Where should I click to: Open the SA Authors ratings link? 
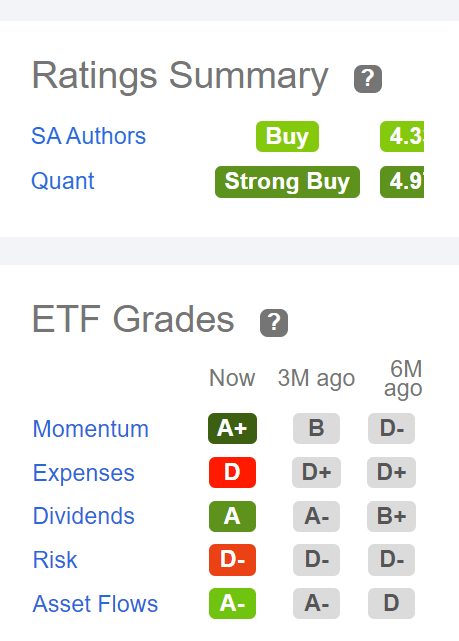point(88,136)
